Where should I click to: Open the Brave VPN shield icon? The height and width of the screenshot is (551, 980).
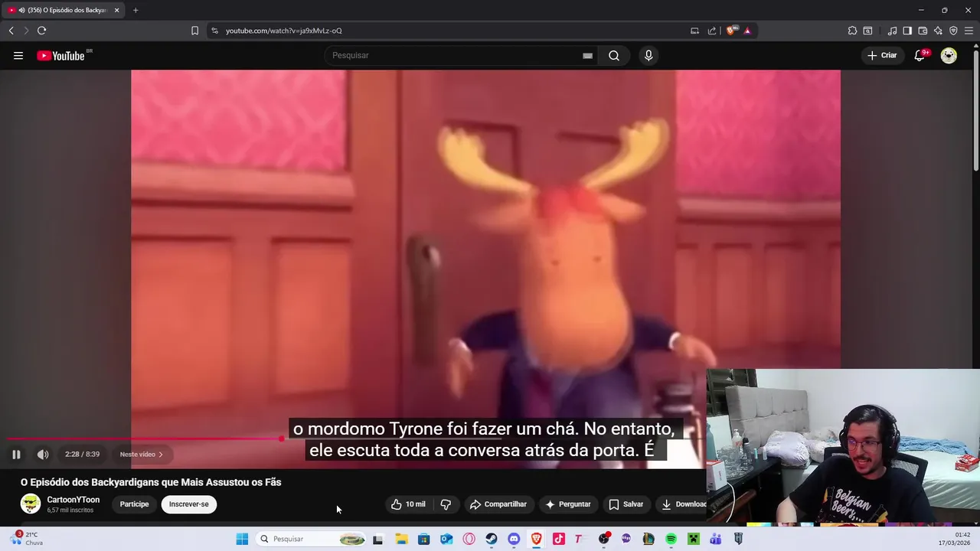coord(953,31)
